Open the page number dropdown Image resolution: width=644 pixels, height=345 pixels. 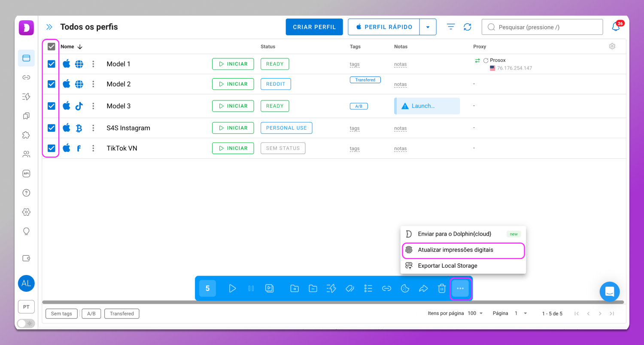pyautogui.click(x=520, y=313)
